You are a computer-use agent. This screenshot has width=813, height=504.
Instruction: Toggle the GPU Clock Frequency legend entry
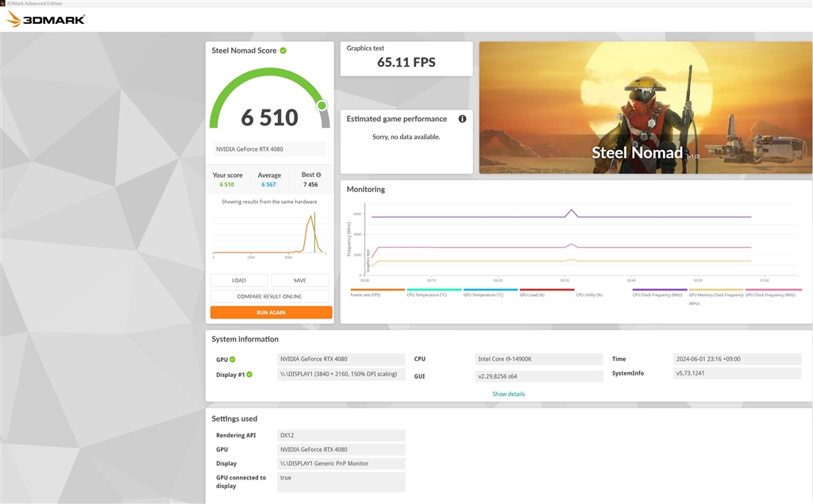tap(773, 293)
